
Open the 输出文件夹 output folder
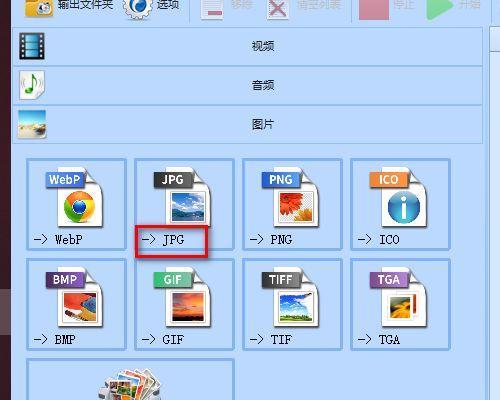pos(69,6)
